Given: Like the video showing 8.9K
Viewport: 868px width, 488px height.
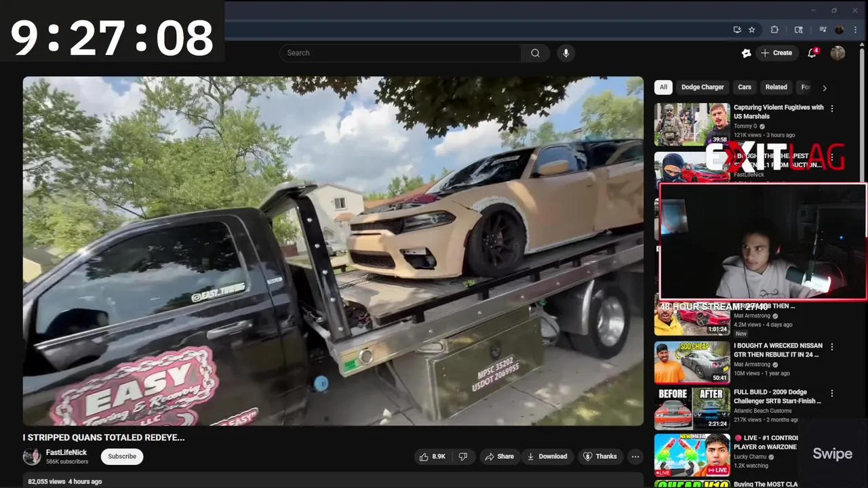Looking at the screenshot, I should [433, 456].
